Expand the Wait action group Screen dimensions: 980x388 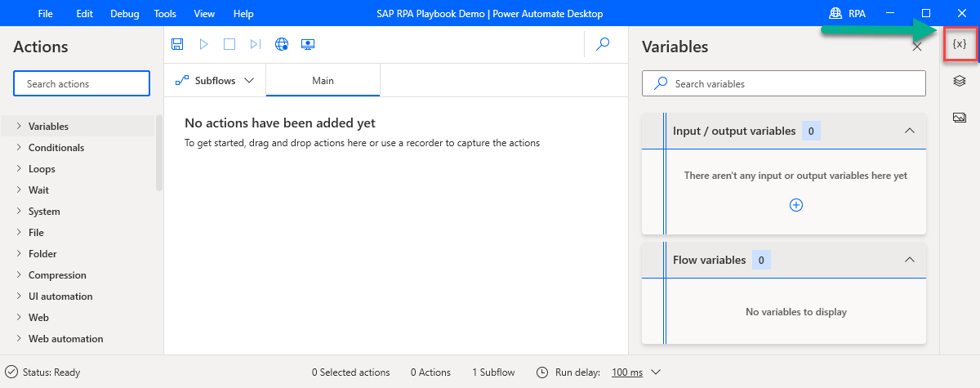19,190
